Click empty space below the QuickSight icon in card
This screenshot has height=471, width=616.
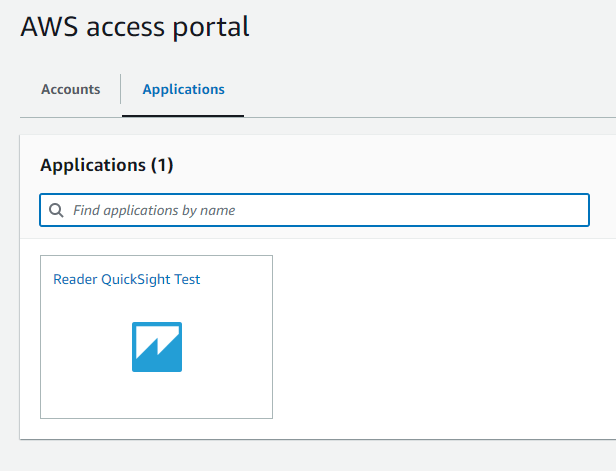point(157,395)
